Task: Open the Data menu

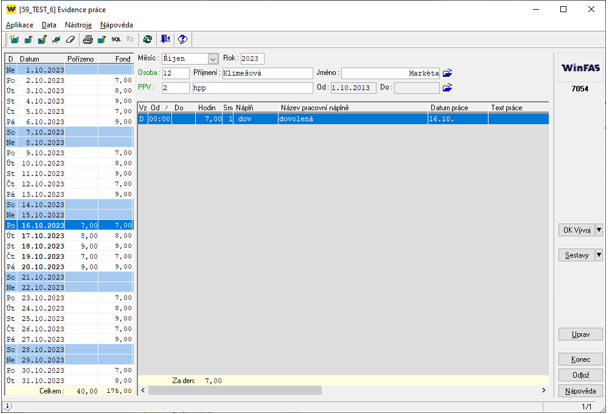Action: tap(49, 25)
